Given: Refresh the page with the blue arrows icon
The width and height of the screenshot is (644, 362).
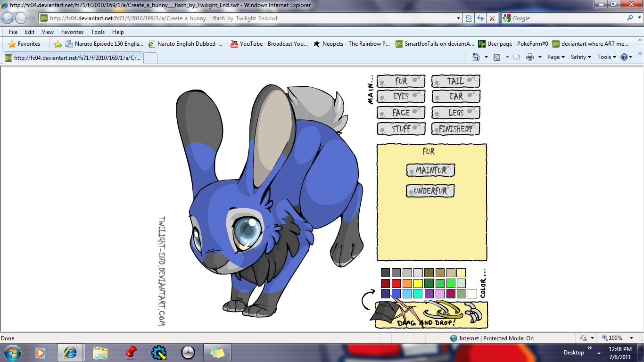Looking at the screenshot, I should point(480,18).
